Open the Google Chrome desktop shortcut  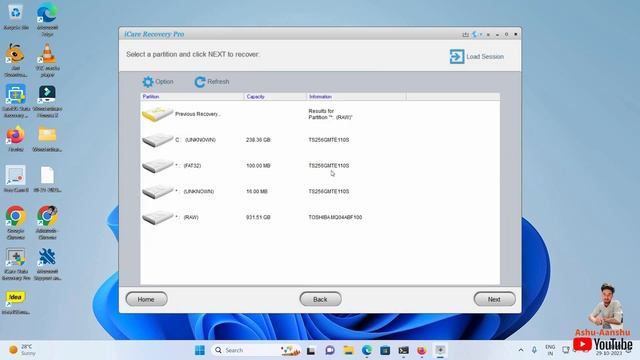coord(16,222)
